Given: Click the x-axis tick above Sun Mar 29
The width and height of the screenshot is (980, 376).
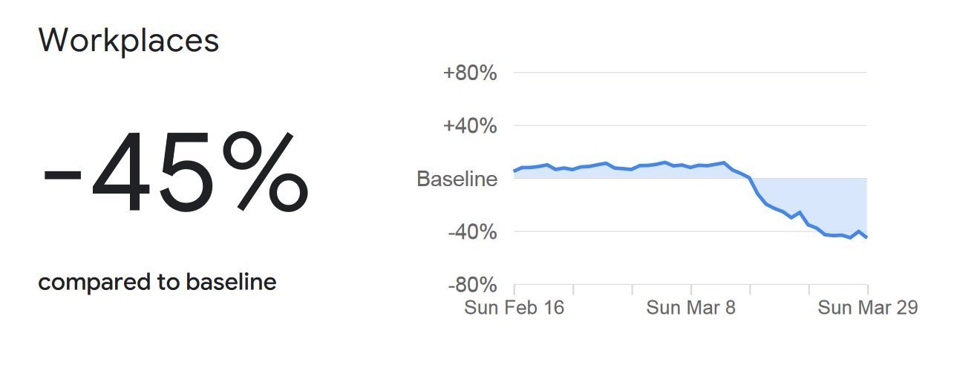Looking at the screenshot, I should [867, 288].
